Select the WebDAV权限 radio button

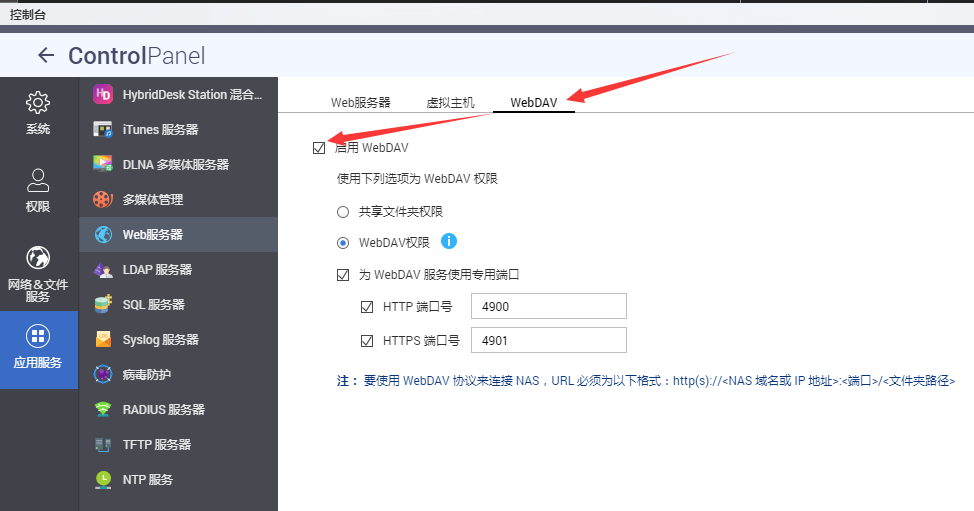[343, 243]
